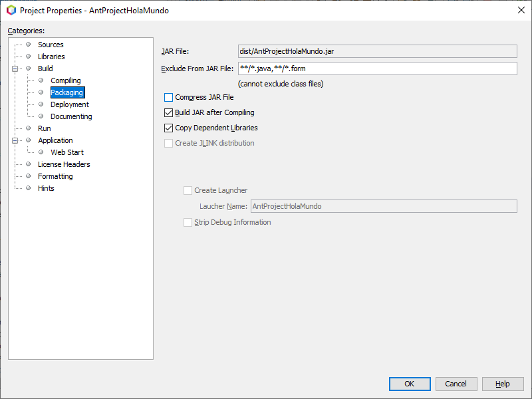Click the node icon beside Run
The height and width of the screenshot is (399, 532).
[x=29, y=128]
